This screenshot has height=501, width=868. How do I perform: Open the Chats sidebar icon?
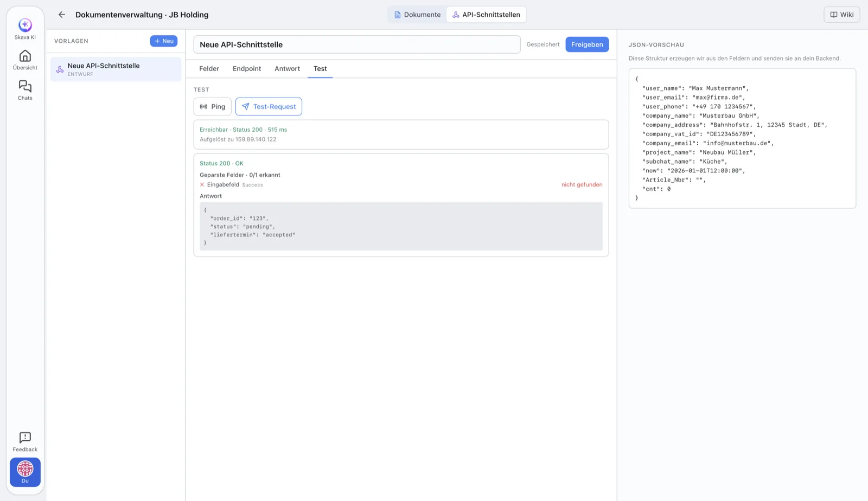(x=25, y=86)
